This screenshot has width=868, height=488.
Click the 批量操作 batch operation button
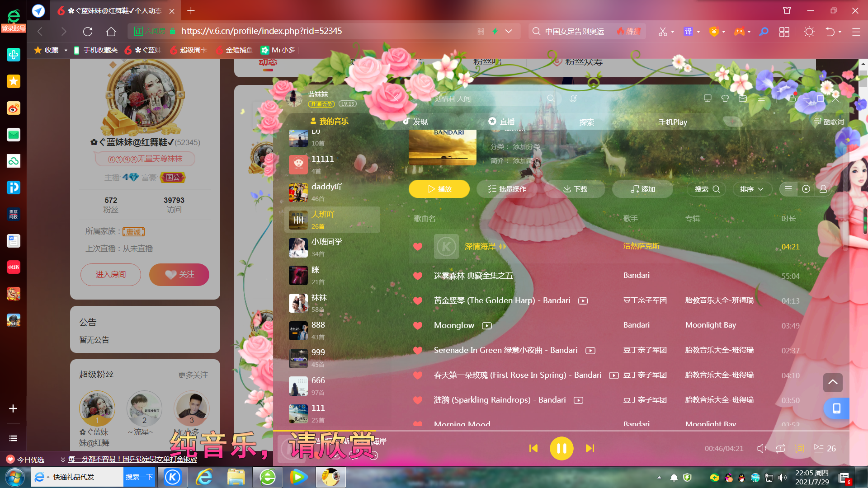click(x=507, y=189)
